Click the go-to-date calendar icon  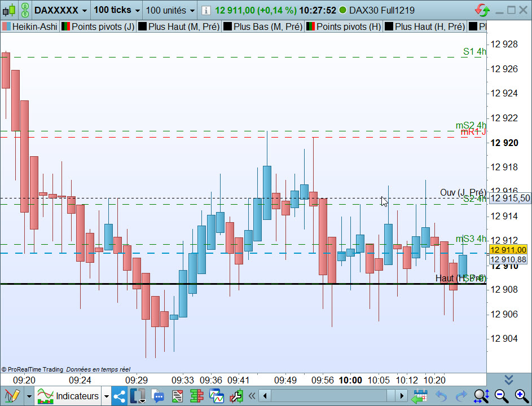pyautogui.click(x=419, y=396)
